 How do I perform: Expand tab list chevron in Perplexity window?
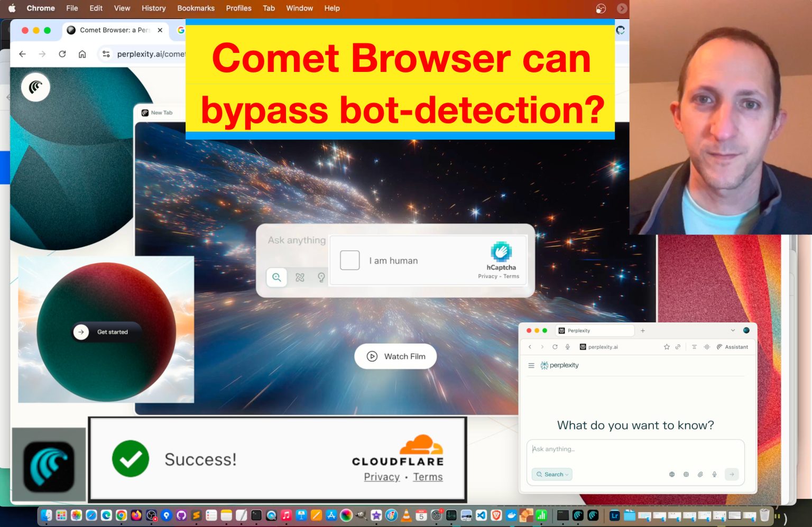click(733, 330)
